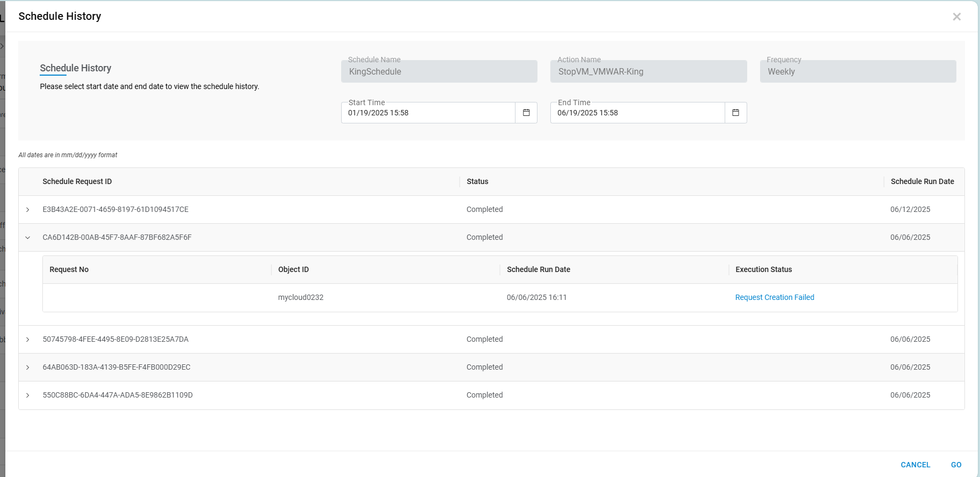Image resolution: width=980 pixels, height=477 pixels.
Task: Click the End Time date field
Action: point(637,113)
